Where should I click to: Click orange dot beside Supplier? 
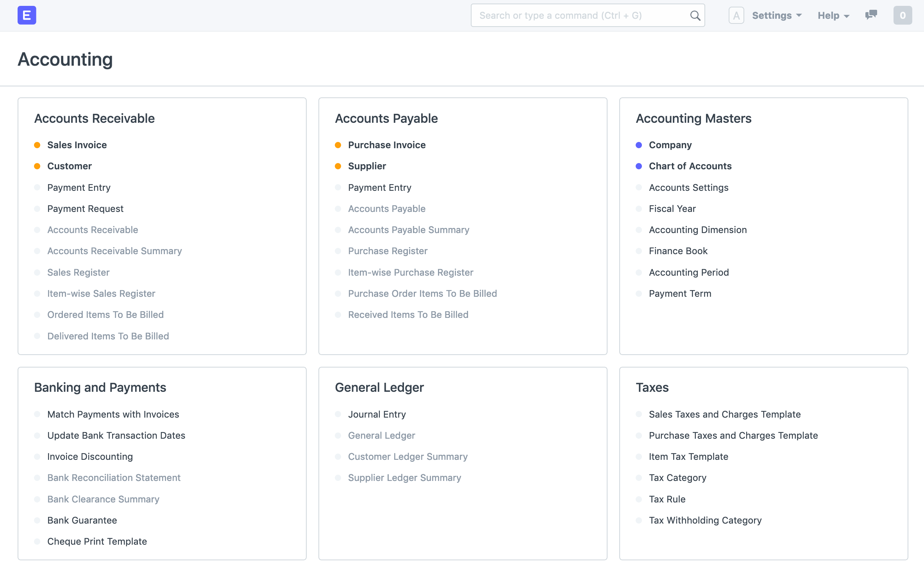point(338,166)
